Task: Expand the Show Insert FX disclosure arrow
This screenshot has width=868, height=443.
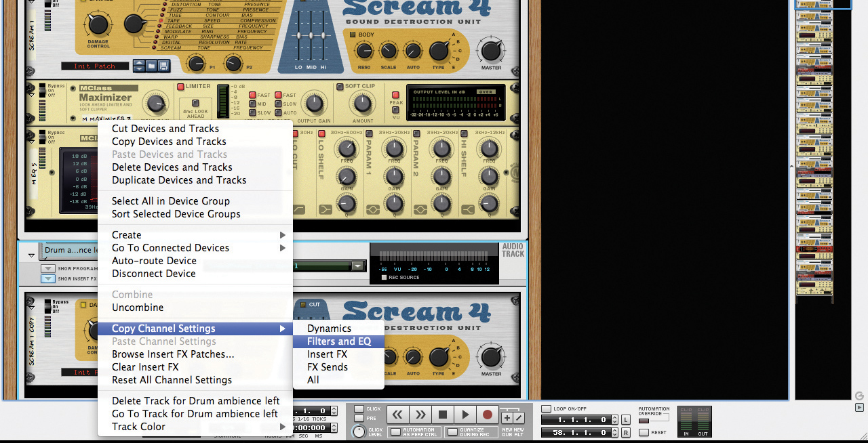Action: 48,279
